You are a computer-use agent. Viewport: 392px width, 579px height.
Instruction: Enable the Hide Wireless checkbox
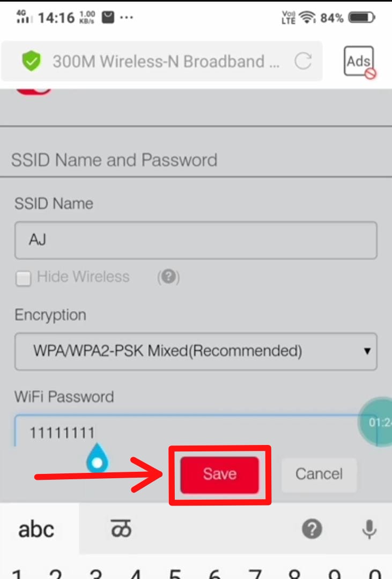[x=23, y=279]
